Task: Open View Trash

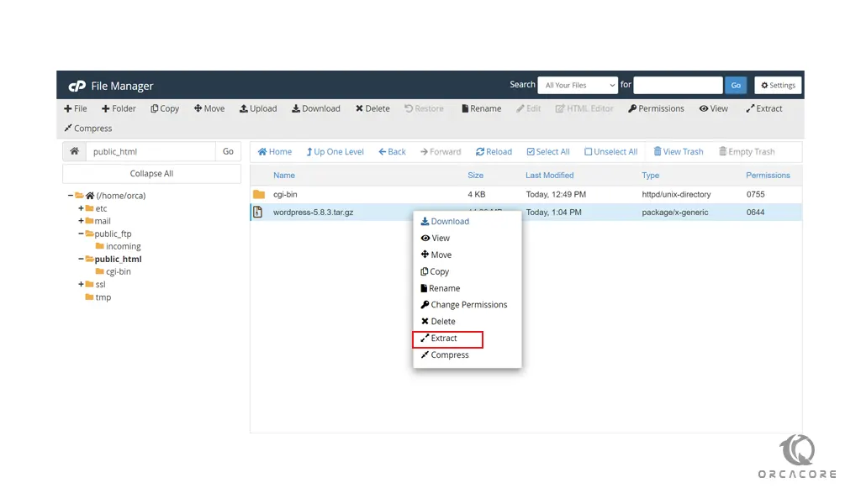Action: coord(679,152)
